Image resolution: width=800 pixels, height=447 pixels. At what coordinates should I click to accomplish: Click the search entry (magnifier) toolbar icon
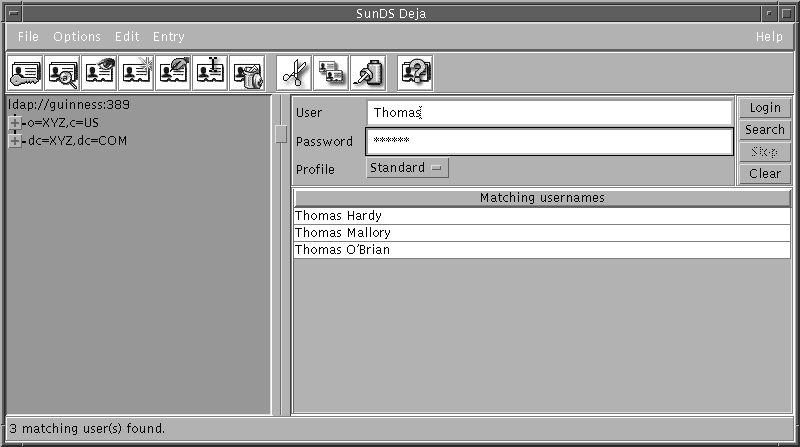coord(62,73)
